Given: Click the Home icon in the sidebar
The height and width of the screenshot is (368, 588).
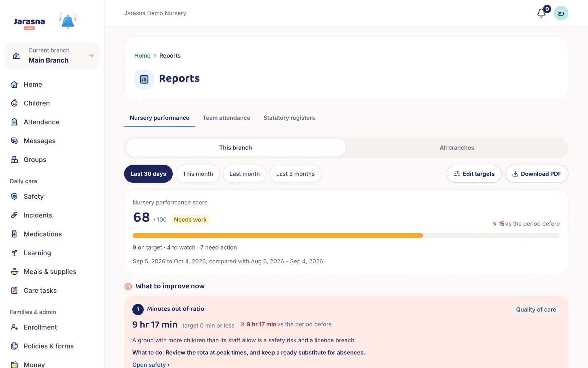Looking at the screenshot, I should pos(14,84).
